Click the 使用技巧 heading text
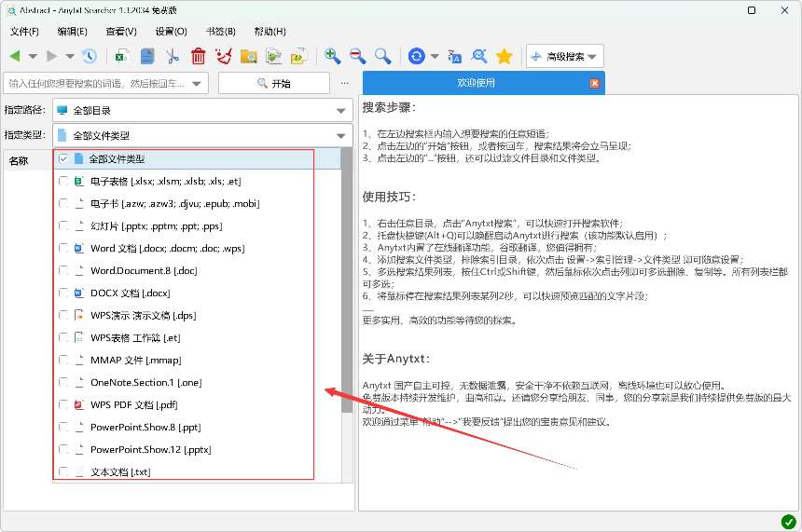Image resolution: width=802 pixels, height=532 pixels. click(x=389, y=197)
